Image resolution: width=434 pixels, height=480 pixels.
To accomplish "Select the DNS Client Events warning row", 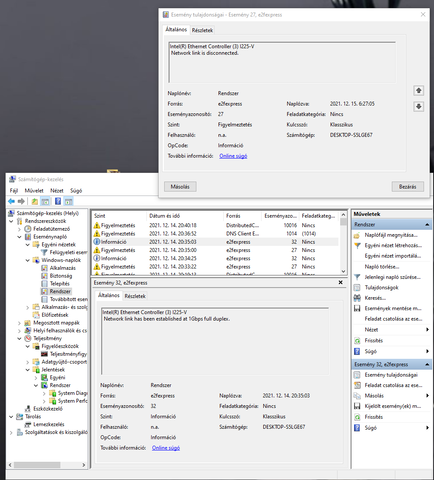I will point(215,234).
